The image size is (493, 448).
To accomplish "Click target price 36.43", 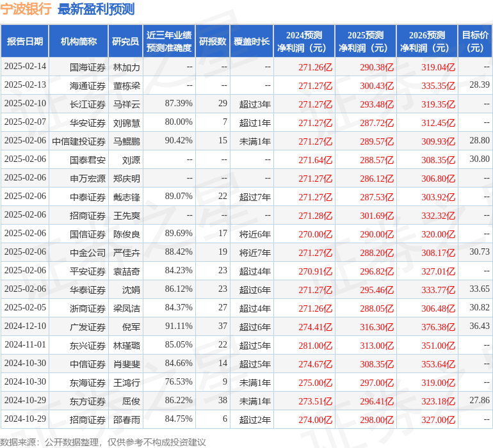I will [x=480, y=326].
